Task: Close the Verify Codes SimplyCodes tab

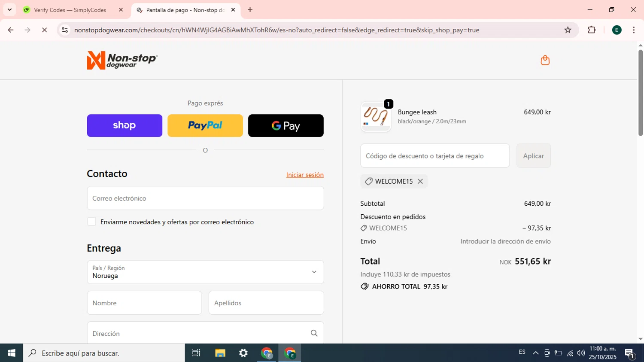Action: (121, 9)
